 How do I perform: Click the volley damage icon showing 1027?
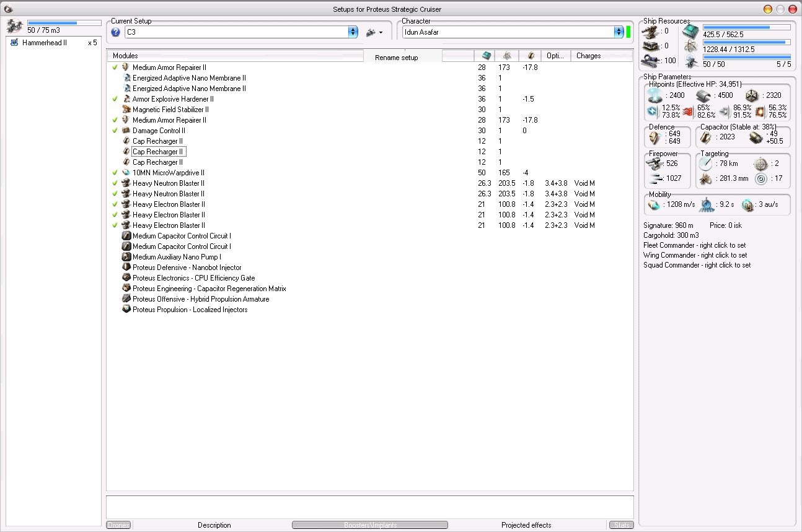point(655,178)
